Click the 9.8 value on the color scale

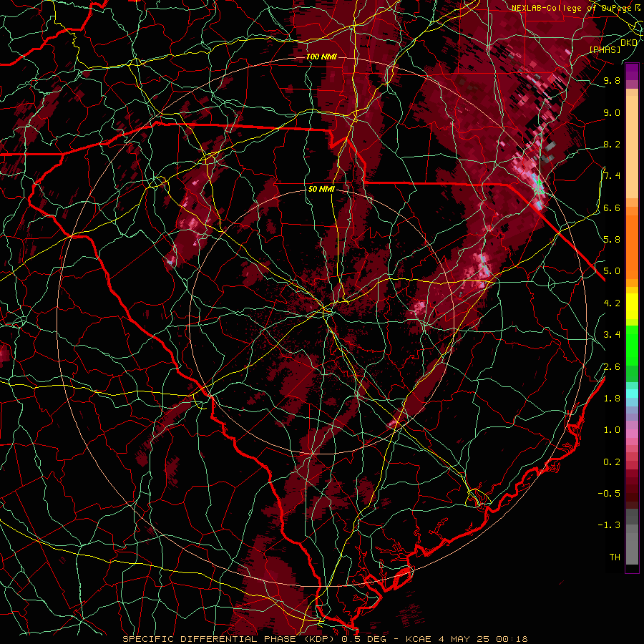612,80
